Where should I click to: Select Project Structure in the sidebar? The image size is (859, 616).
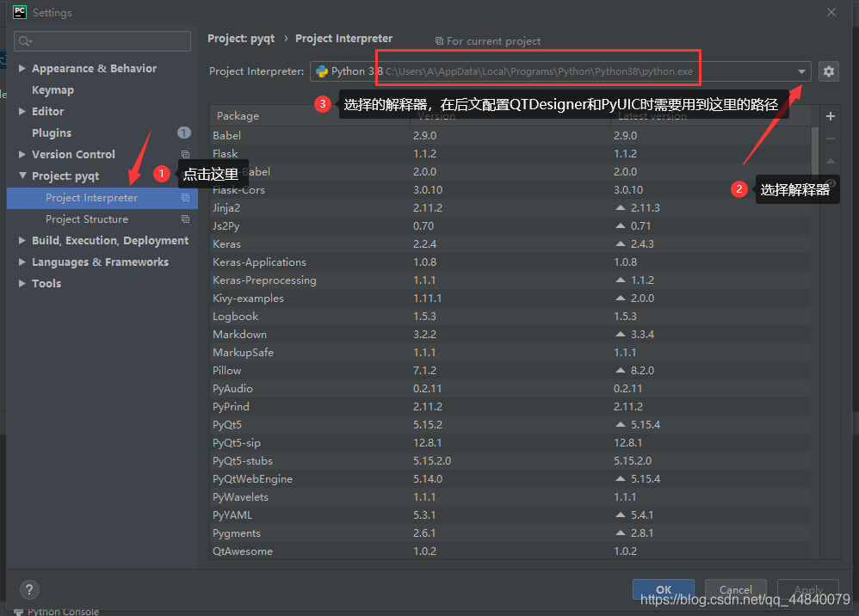pos(86,219)
